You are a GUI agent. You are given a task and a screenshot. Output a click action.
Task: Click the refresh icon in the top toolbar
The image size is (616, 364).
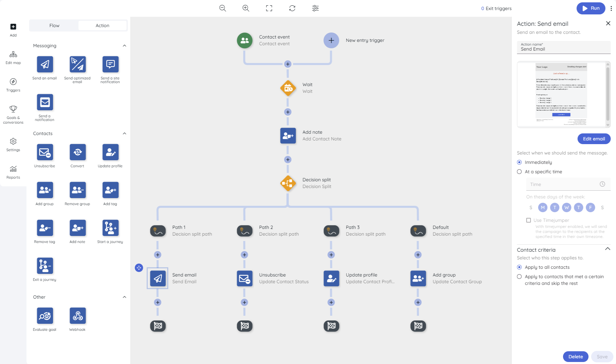click(292, 8)
